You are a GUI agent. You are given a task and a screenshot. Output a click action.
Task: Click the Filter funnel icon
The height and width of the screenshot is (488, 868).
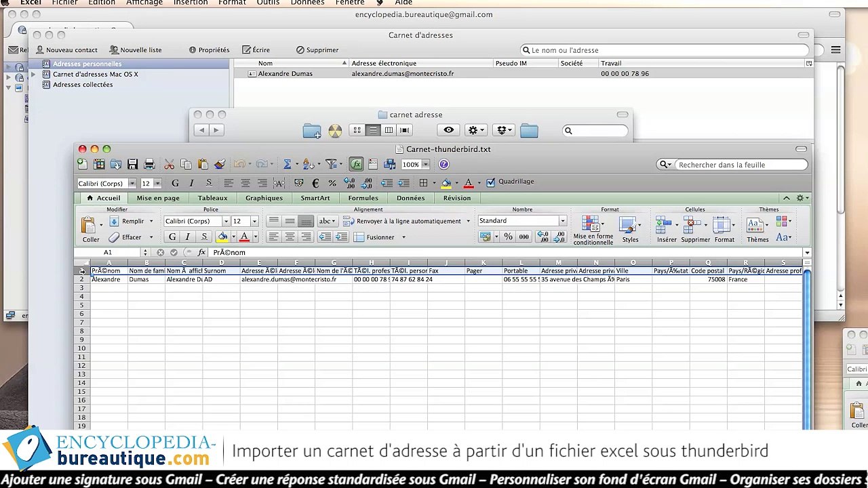point(331,164)
